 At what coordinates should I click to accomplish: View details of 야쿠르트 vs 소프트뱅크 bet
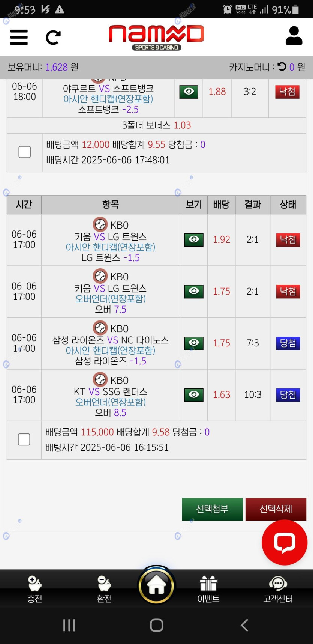189,92
